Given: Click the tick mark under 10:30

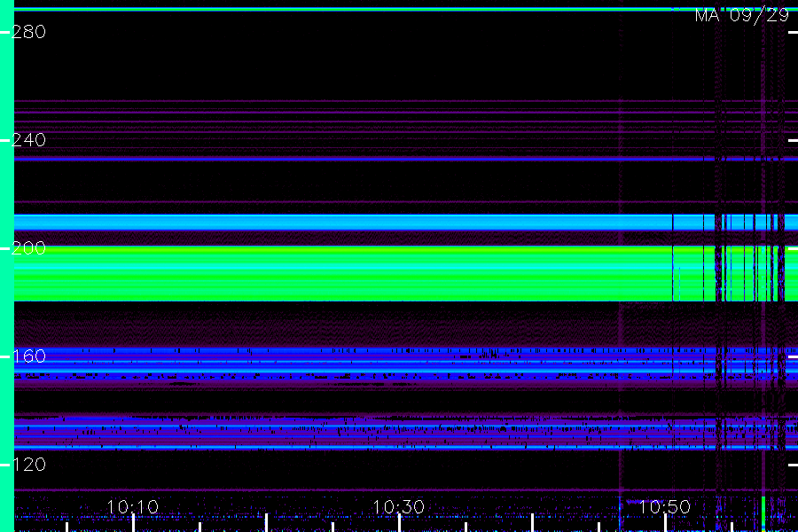Looking at the screenshot, I should (399, 523).
